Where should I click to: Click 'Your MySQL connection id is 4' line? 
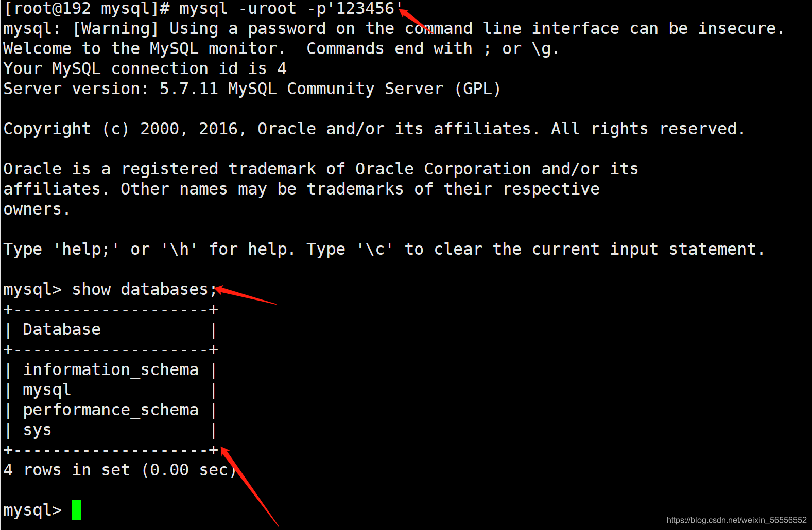tap(145, 69)
